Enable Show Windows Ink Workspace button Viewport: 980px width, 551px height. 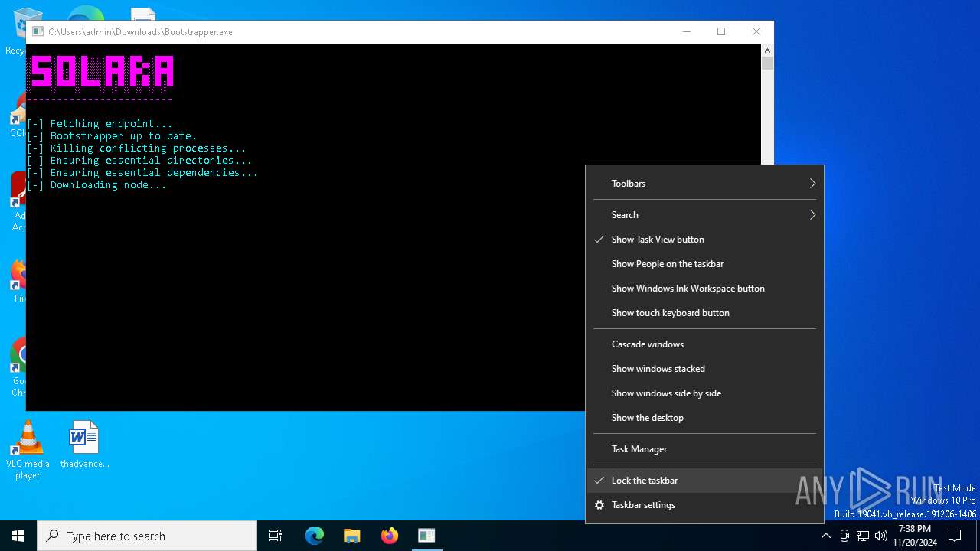coord(704,289)
